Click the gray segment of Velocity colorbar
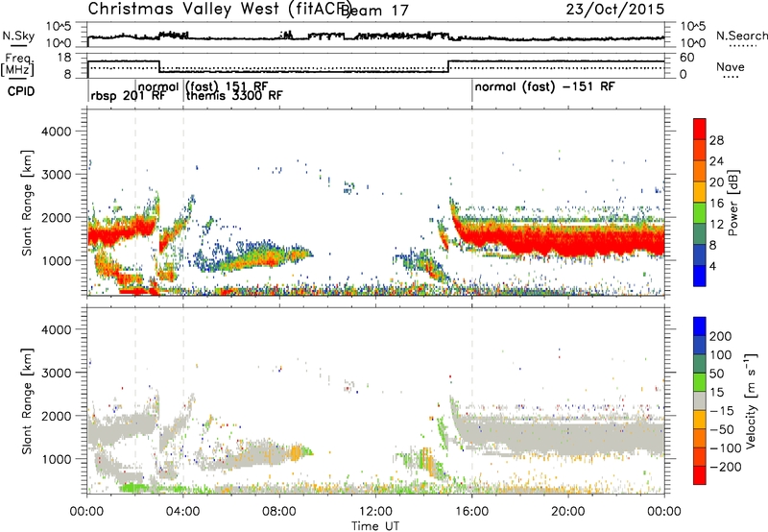Image resolution: width=768 pixels, height=532 pixels. pyautogui.click(x=700, y=400)
